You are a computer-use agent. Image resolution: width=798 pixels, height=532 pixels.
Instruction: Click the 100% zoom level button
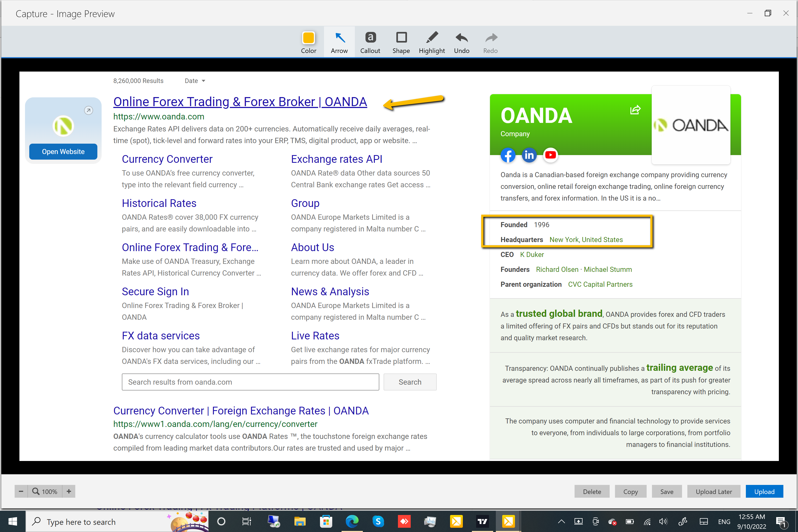(45, 491)
